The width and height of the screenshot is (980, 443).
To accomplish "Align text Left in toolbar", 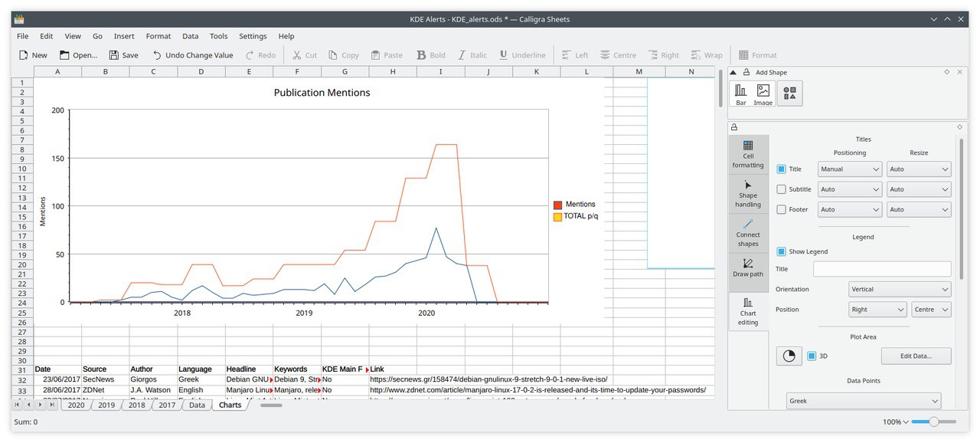I will [x=574, y=55].
